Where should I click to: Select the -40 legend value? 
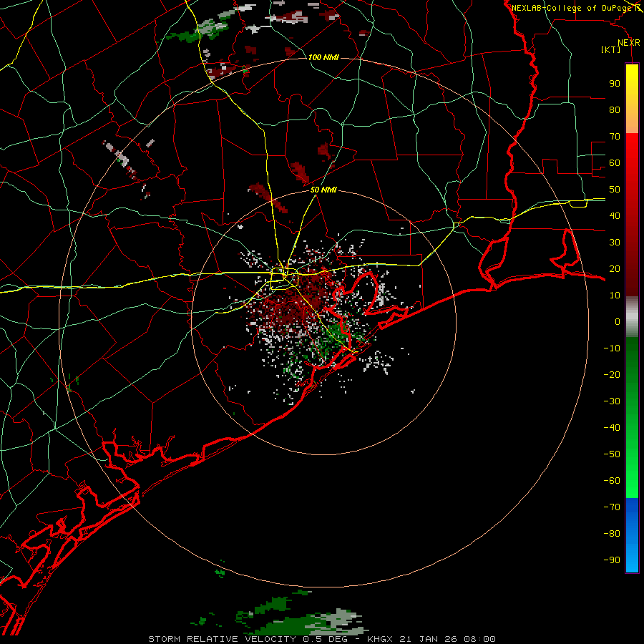coord(612,428)
